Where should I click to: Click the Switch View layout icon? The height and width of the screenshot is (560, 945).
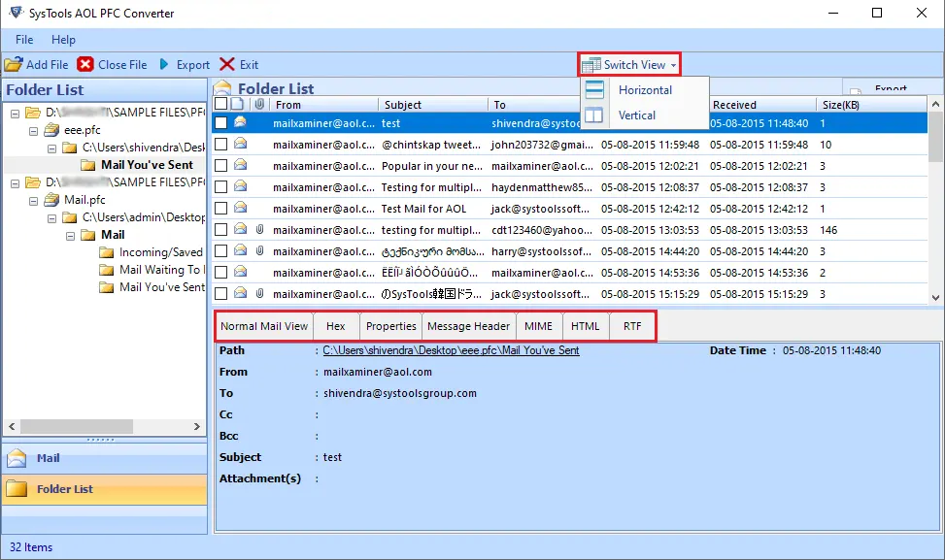click(591, 65)
